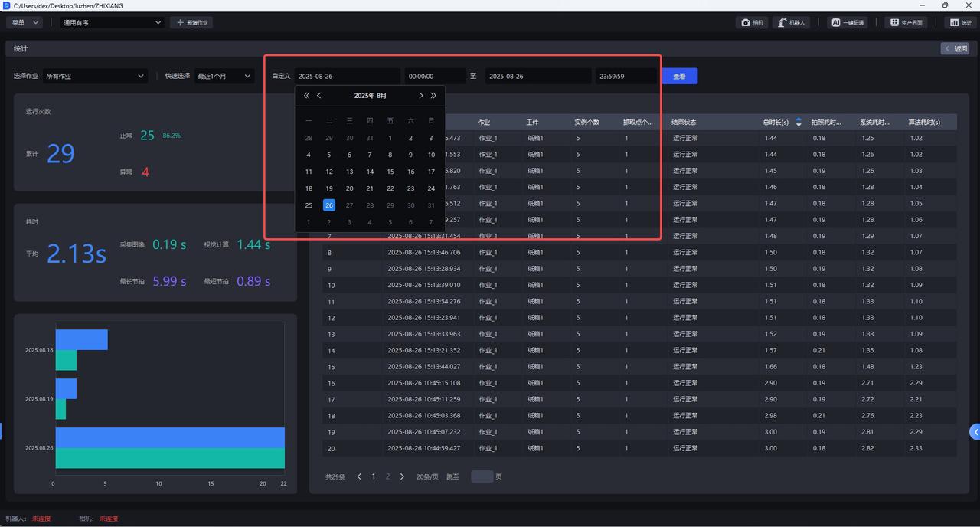980x527 pixels.
Task: Switch to the 生产界面 production view
Action: [x=905, y=23]
